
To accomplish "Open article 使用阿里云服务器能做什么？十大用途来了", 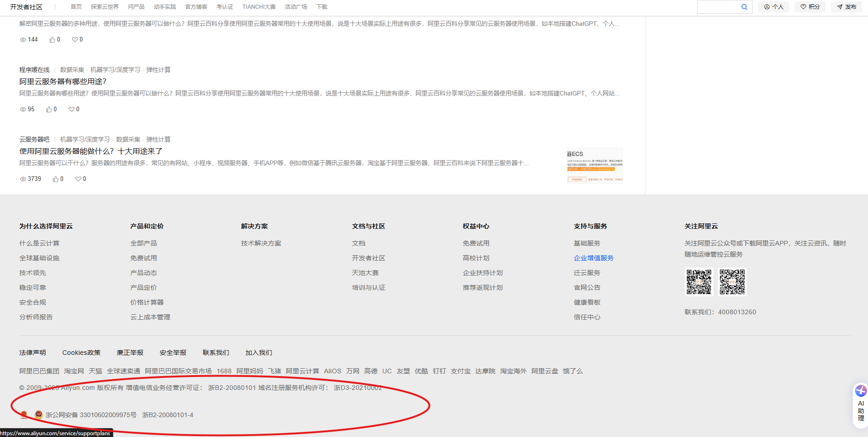I will click(x=91, y=151).
